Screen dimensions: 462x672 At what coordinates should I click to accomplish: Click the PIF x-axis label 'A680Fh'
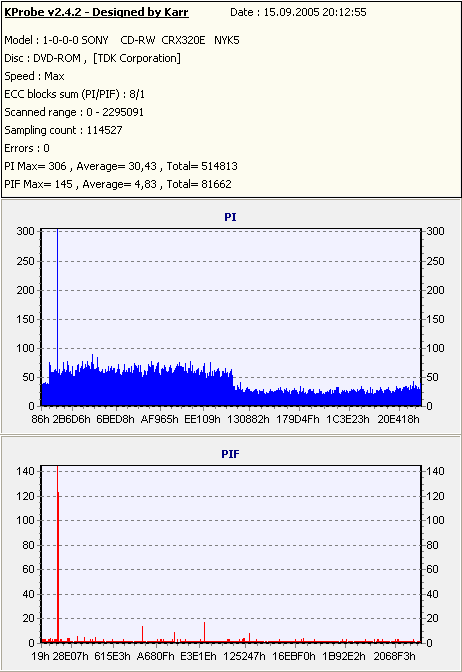[156, 656]
